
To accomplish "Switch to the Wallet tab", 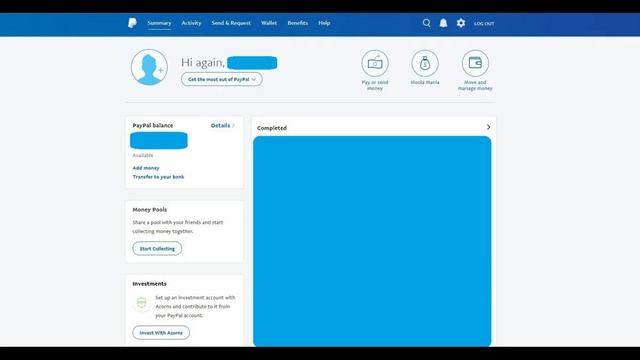I will pyautogui.click(x=269, y=23).
